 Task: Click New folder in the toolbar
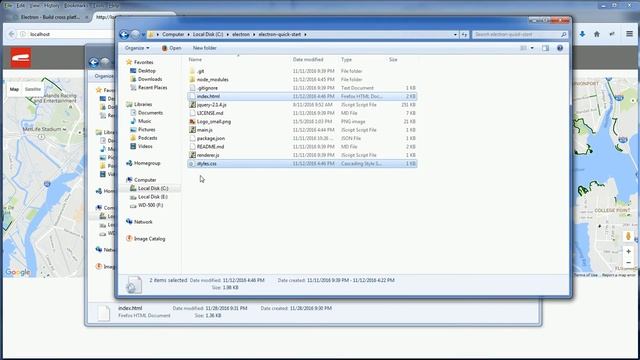204,48
